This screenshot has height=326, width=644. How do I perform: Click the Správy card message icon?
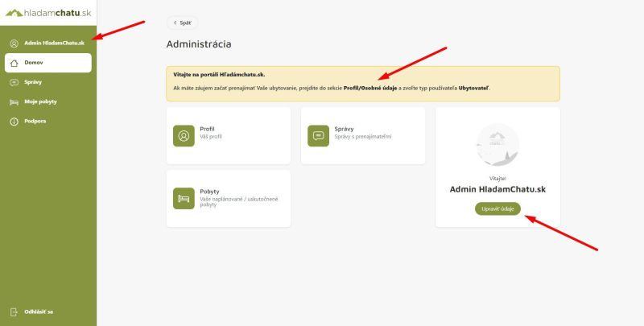(318, 136)
